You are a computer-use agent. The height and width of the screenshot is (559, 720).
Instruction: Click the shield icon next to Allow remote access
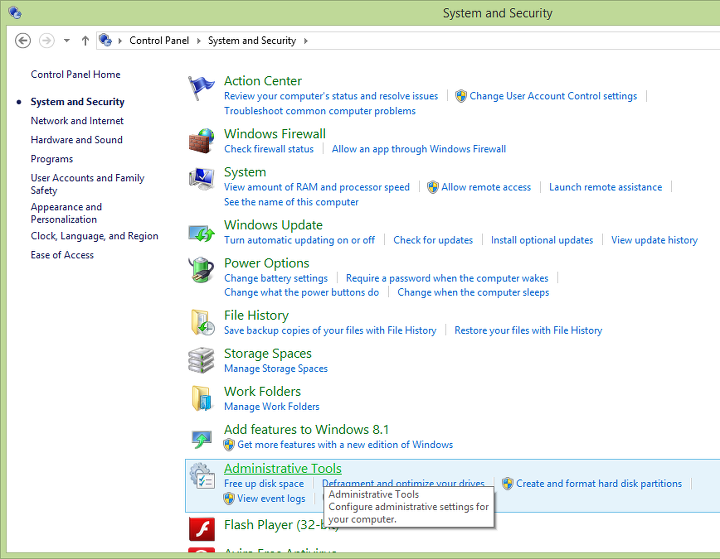point(433,187)
